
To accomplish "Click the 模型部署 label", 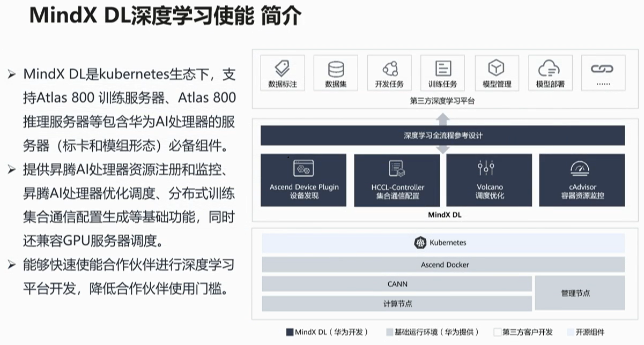I will 550,85.
